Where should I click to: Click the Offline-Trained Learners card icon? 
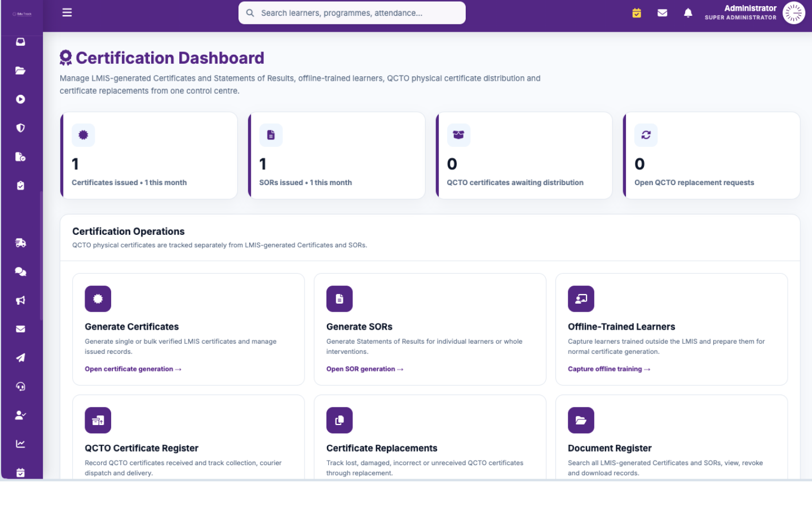pos(581,299)
